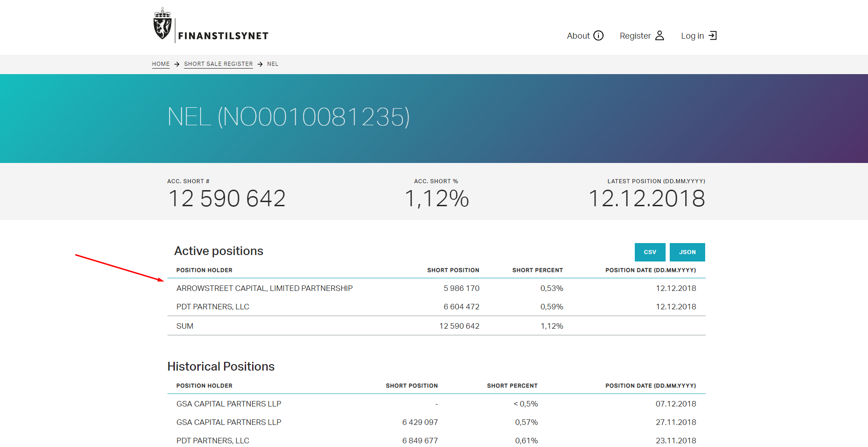Download active positions as CSV
The height and width of the screenshot is (447, 868).
tap(650, 252)
